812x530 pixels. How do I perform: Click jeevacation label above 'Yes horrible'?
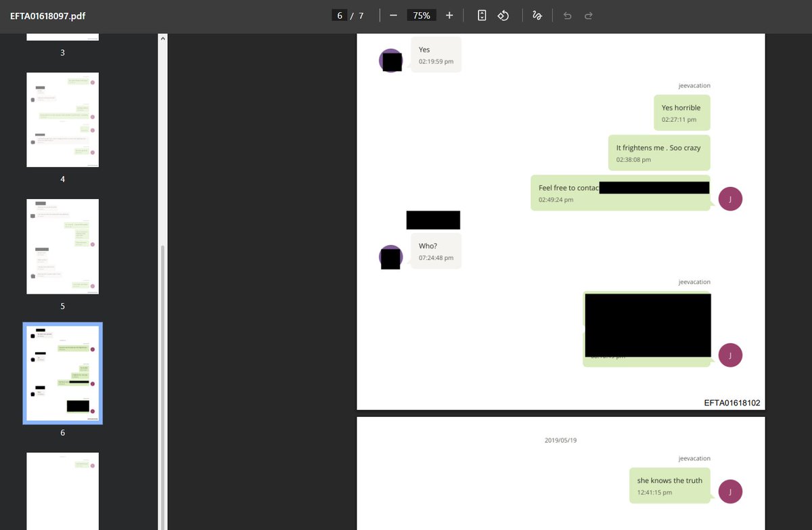click(694, 85)
